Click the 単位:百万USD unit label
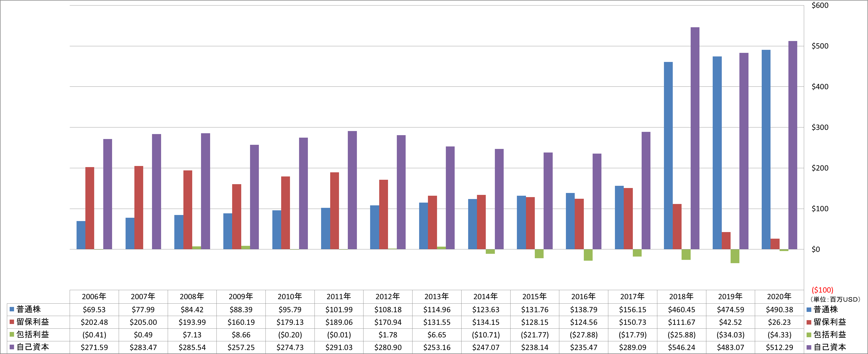The image size is (868, 354). coord(835,299)
